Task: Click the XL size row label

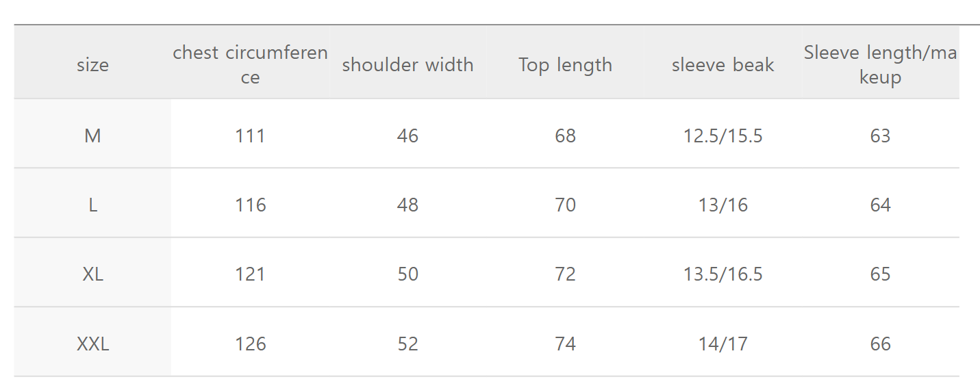Action: (x=92, y=274)
